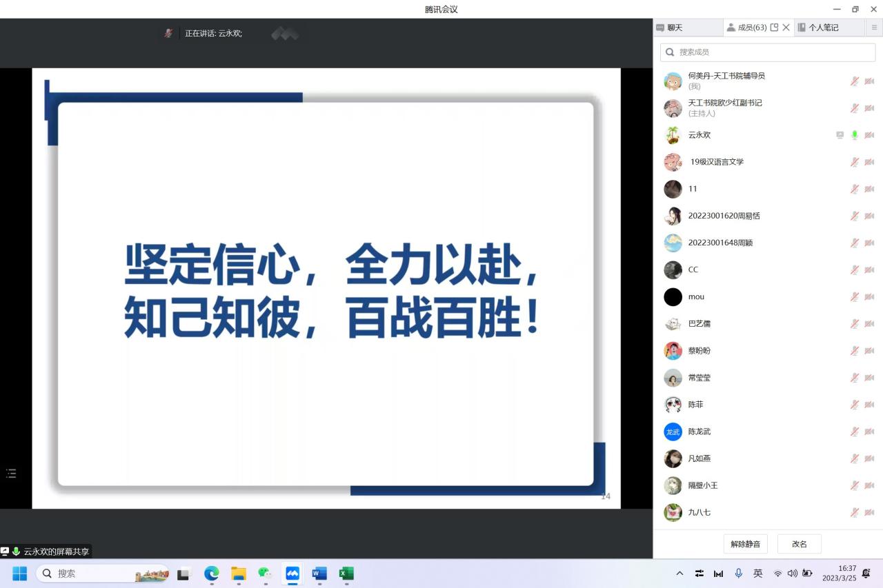Click the speaker icon next to 正在讲话: 云永欢

tap(168, 32)
